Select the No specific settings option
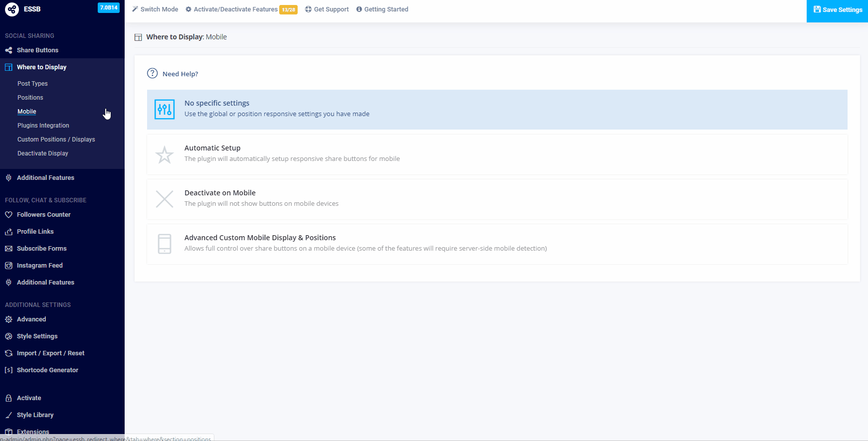 [x=497, y=110]
